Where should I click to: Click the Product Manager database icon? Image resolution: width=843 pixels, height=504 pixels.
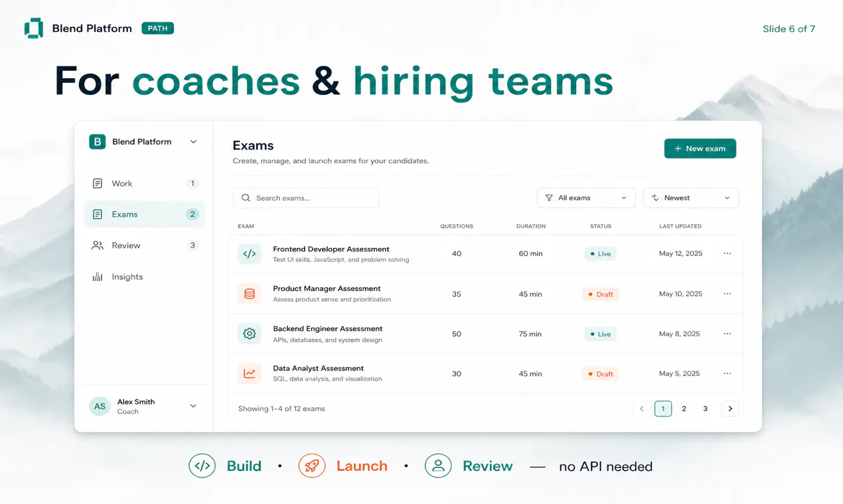point(250,294)
